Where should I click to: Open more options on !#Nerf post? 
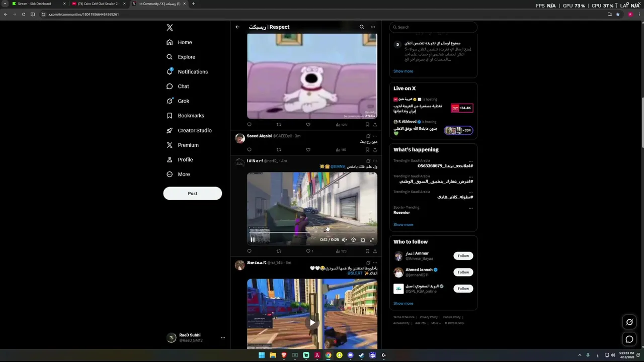tap(375, 161)
